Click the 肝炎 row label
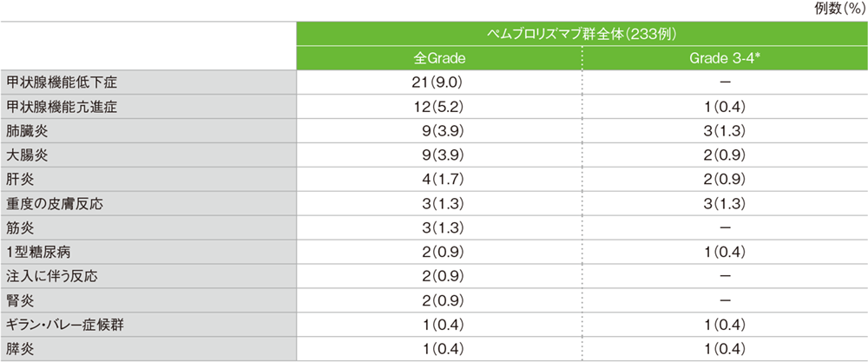The width and height of the screenshot is (868, 362). pyautogui.click(x=19, y=180)
